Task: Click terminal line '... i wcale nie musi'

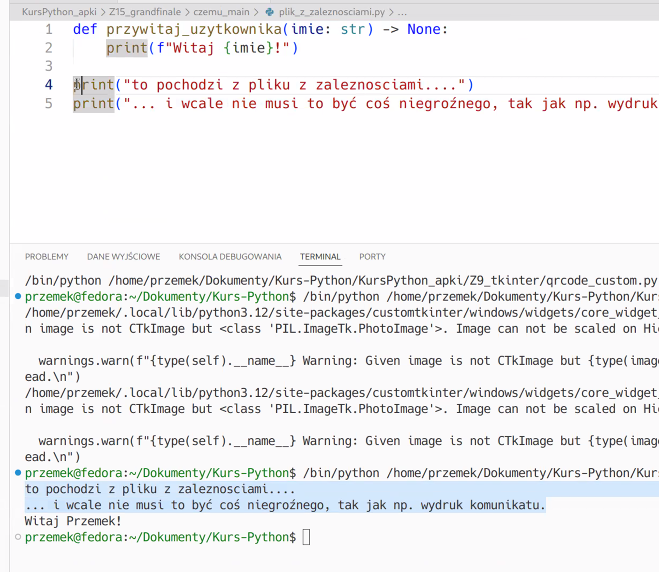Action: pyautogui.click(x=285, y=505)
